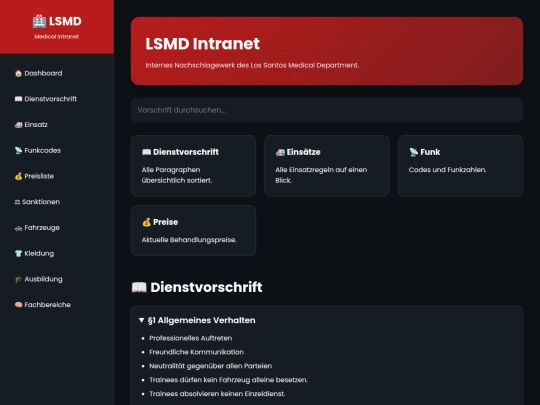Click the car icon beside Fahrzeuge
This screenshot has height=405, width=540.
[x=18, y=228]
